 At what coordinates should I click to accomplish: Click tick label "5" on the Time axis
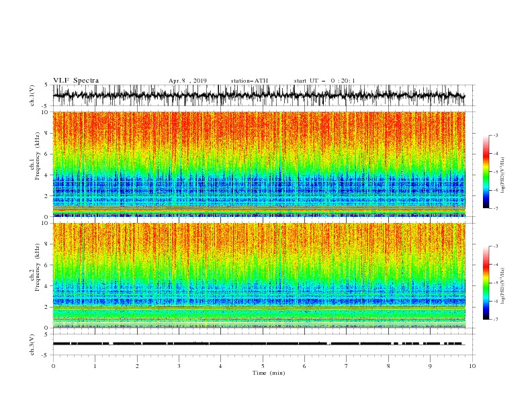pyautogui.click(x=263, y=366)
